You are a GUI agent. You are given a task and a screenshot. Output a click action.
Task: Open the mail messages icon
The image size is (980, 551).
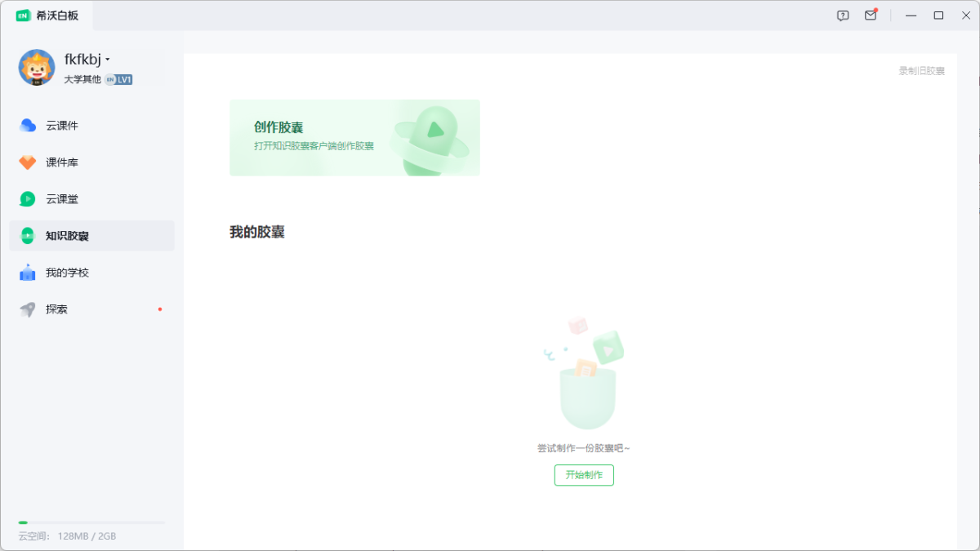coord(871,16)
